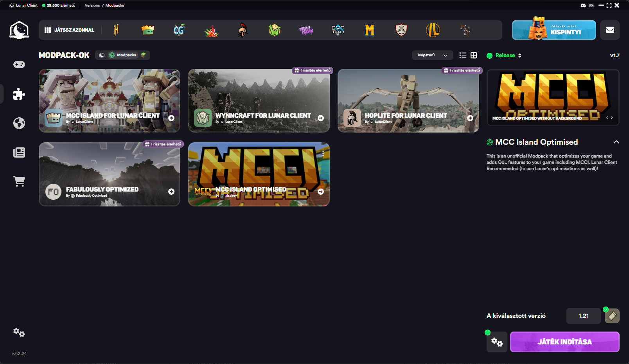
Task: Open the KISPINTYI account switcher
Action: (554, 30)
